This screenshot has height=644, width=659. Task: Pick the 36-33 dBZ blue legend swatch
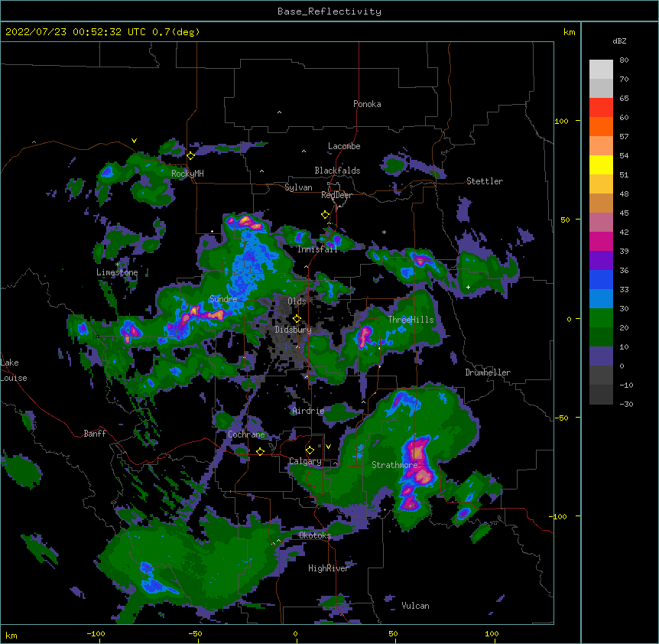(x=601, y=279)
